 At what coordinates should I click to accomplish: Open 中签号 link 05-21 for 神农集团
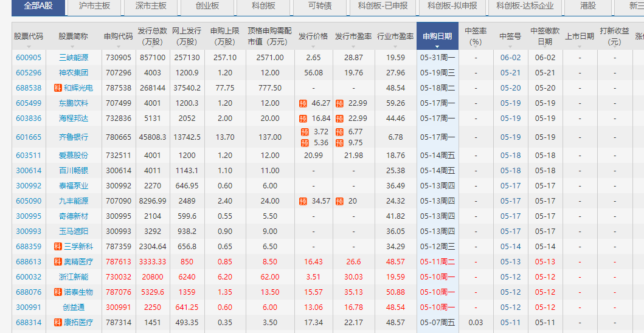point(511,73)
